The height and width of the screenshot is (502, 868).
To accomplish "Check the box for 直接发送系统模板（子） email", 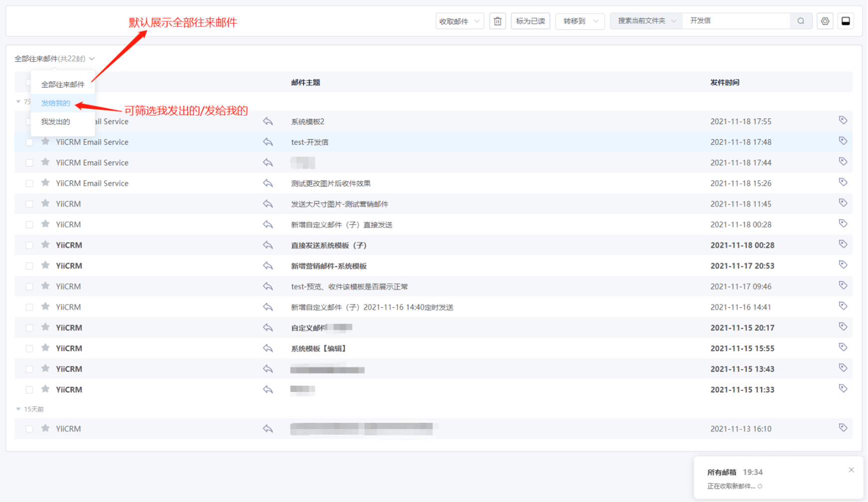I will 29,246.
